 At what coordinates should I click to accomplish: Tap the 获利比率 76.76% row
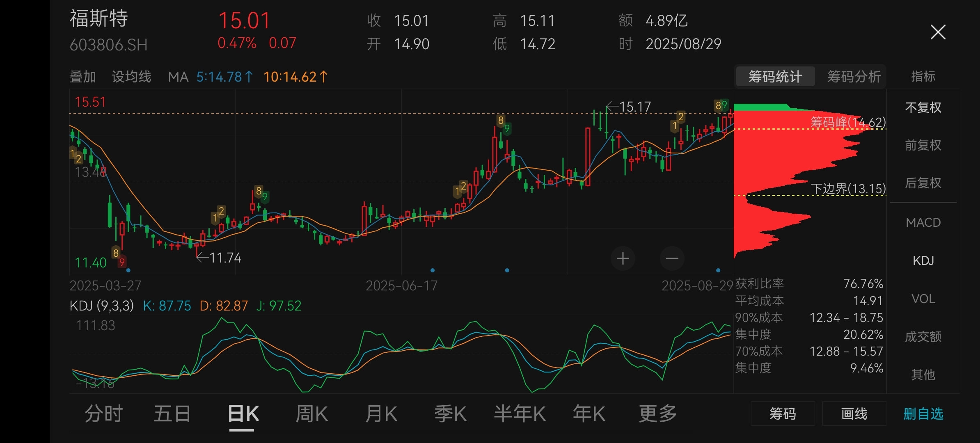pyautogui.click(x=809, y=283)
